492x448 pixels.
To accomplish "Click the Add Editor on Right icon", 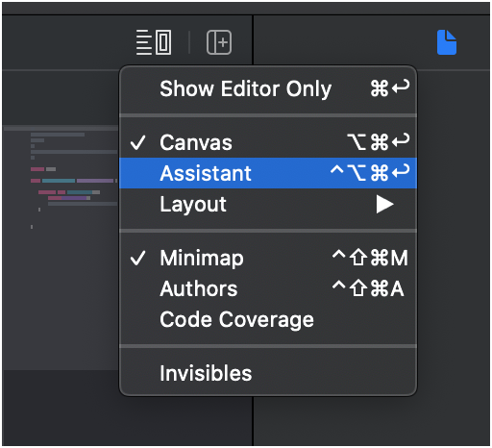I will pyautogui.click(x=219, y=42).
